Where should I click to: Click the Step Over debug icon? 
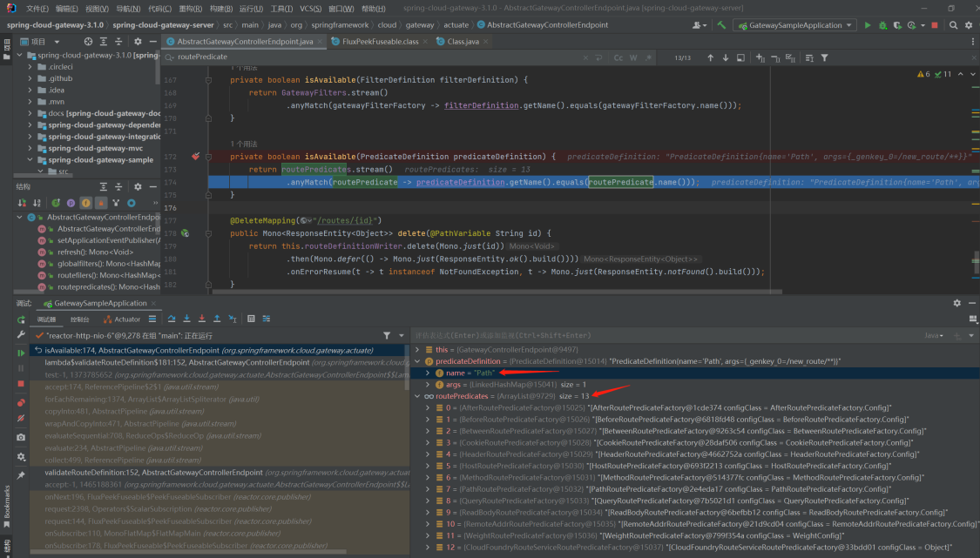[x=172, y=319]
